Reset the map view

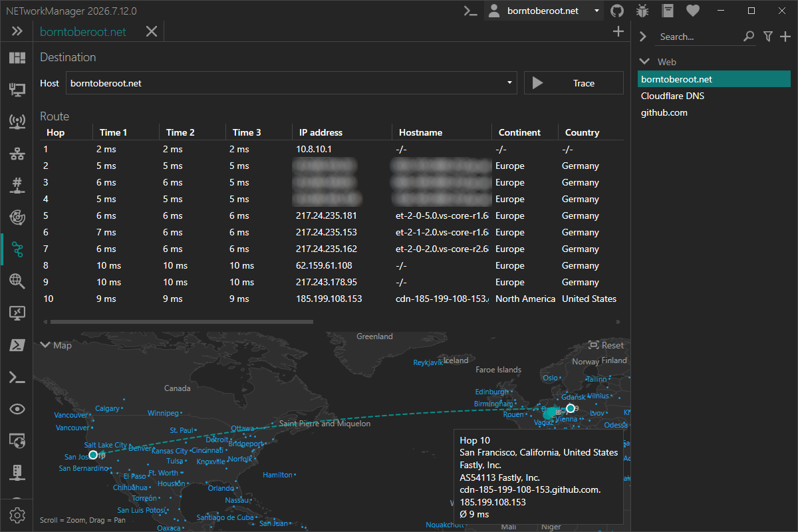pos(606,345)
